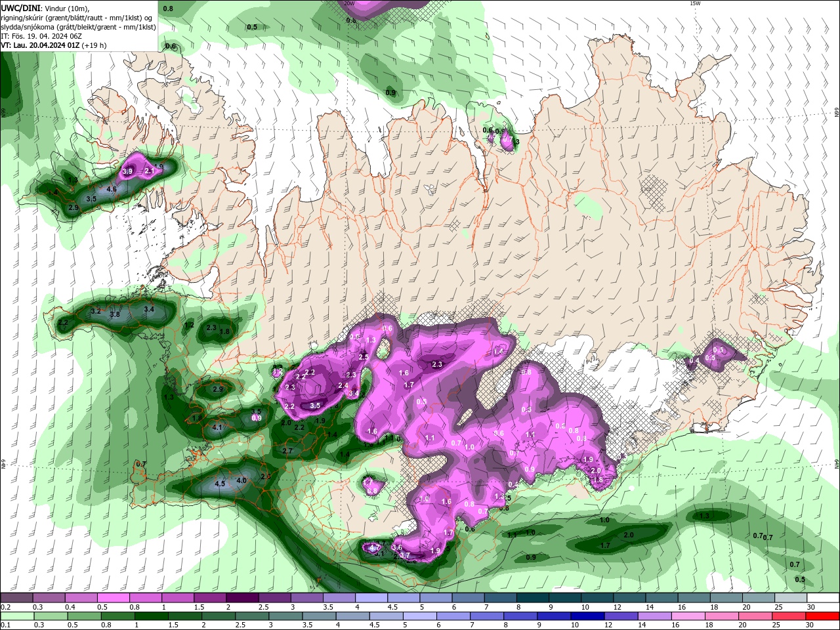The width and height of the screenshot is (840, 630).
Task: Click the 15W longitude label
Action: 695,3
